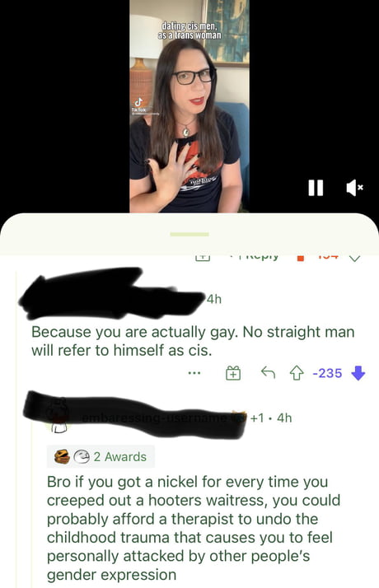Unmute the video with the speaker icon
Image resolution: width=379 pixels, height=588 pixels.
coord(354,188)
